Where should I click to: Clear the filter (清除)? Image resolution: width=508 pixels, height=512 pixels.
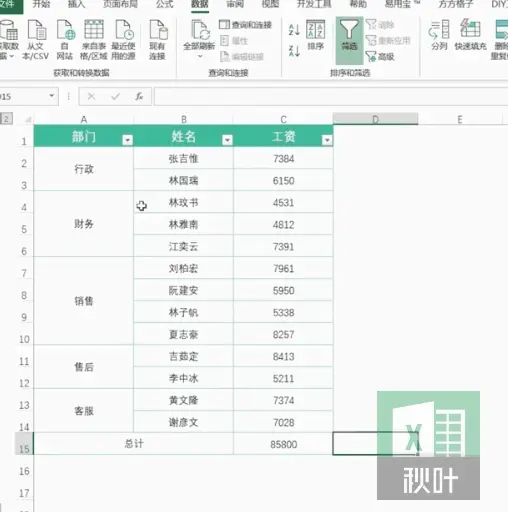[x=380, y=25]
